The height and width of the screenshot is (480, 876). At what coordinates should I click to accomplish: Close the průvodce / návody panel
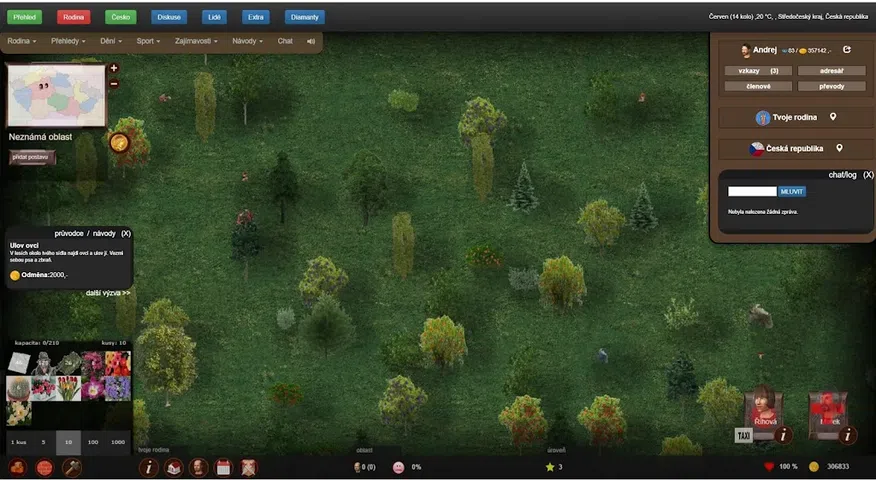point(126,233)
